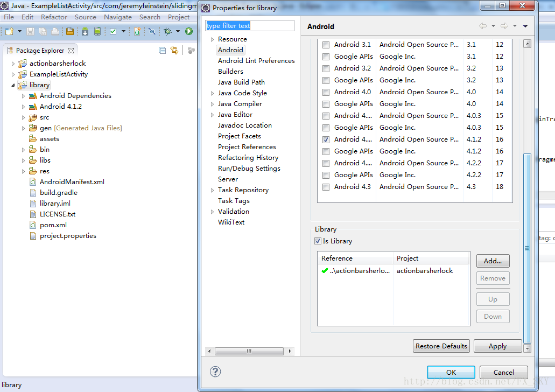Collapse the library project in Package Explorer
This screenshot has width=555, height=392.
(x=13, y=85)
